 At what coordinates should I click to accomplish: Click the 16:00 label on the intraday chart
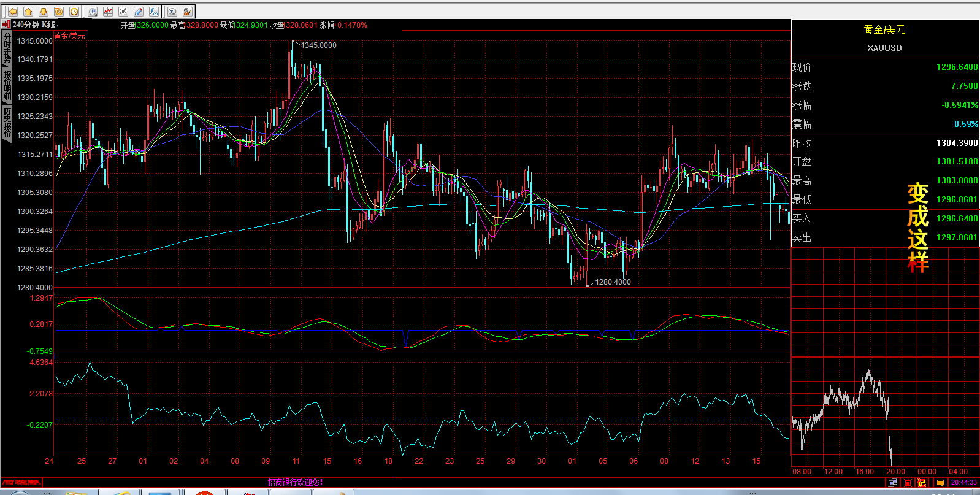click(x=864, y=472)
